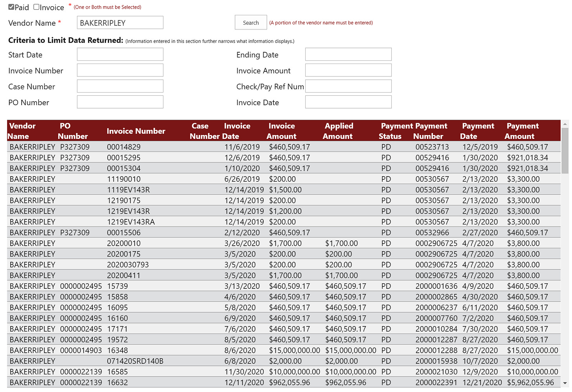Click the Payment Number column header
Screen dimensions: 572x392
430,131
